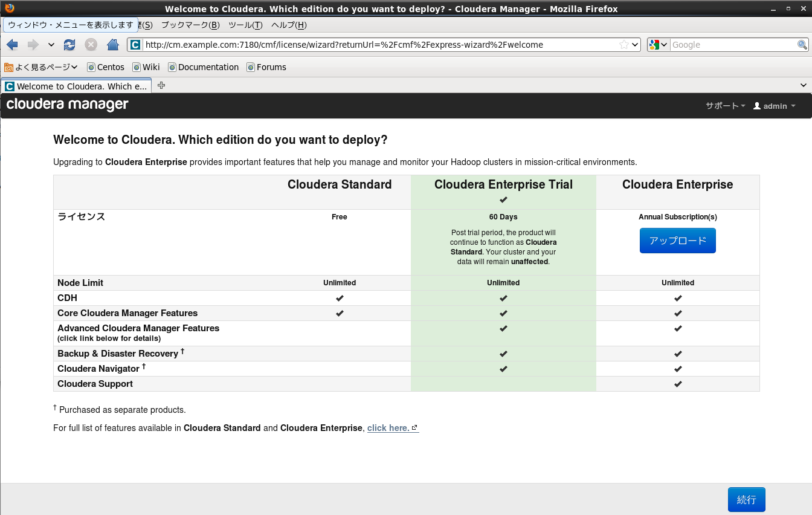Viewport: 812px width, 515px height.
Task: Open the サポート dropdown menu
Action: pyautogui.click(x=725, y=106)
